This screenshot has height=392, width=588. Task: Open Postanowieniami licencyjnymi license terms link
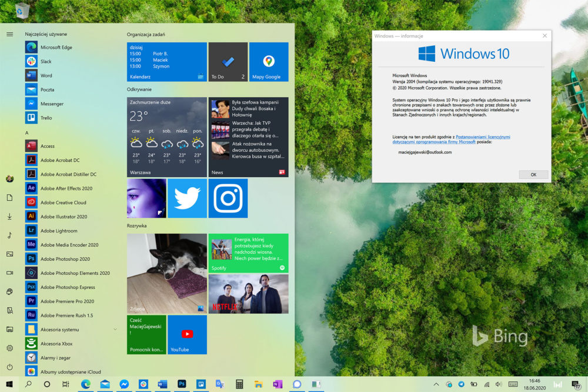tap(451, 139)
